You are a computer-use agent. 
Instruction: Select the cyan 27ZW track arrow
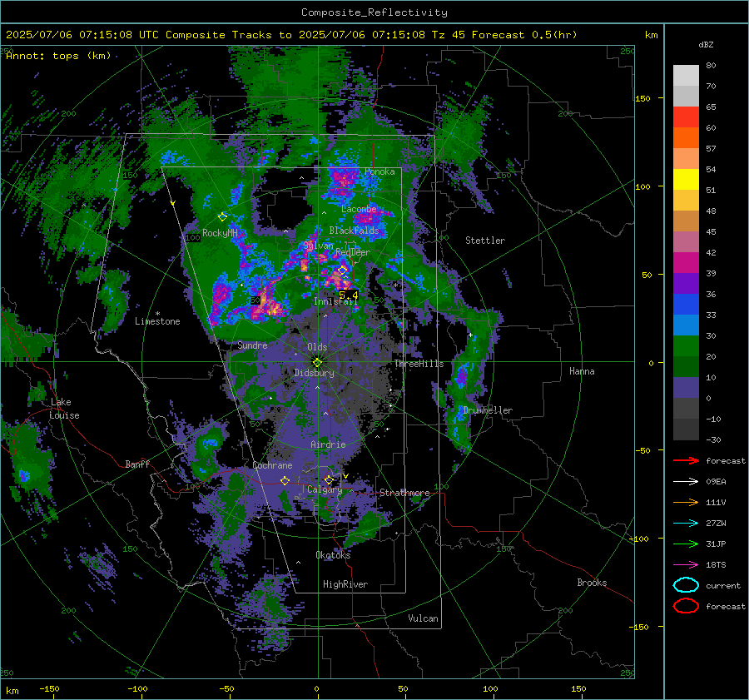(x=686, y=524)
